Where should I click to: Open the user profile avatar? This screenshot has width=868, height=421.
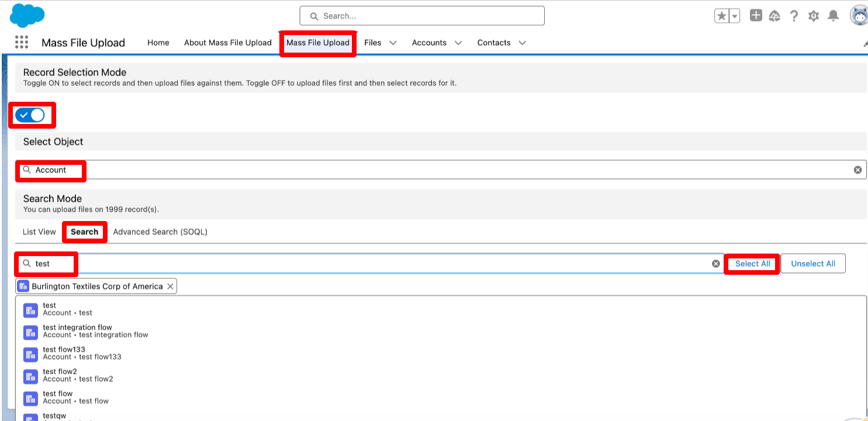858,16
